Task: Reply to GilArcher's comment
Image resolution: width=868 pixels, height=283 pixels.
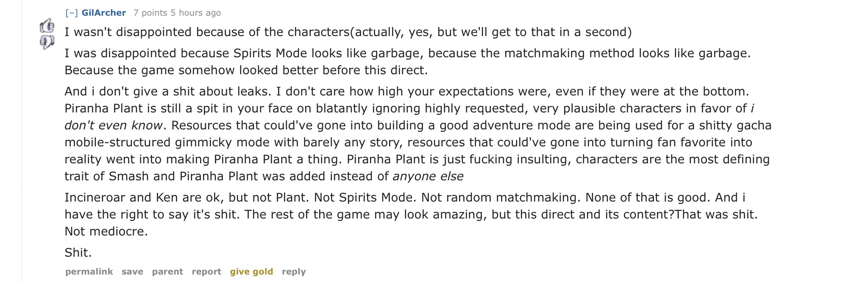Action: tap(294, 272)
